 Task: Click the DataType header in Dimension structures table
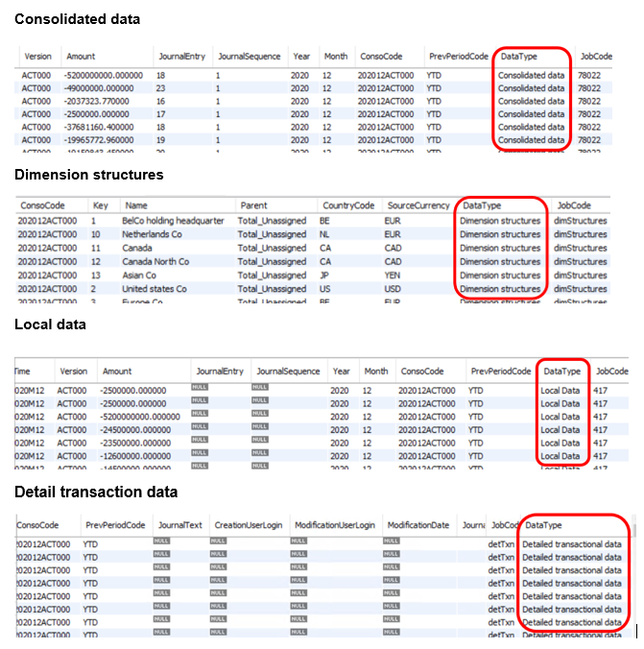482,205
